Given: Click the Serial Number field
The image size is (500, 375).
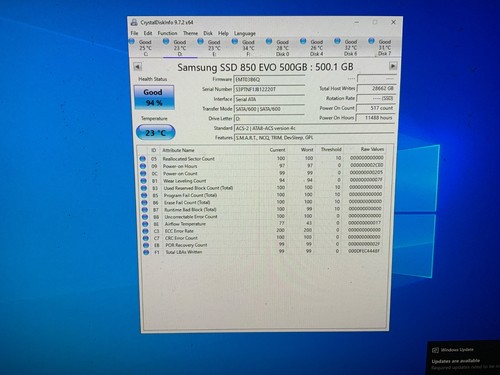Looking at the screenshot, I should 269,89.
